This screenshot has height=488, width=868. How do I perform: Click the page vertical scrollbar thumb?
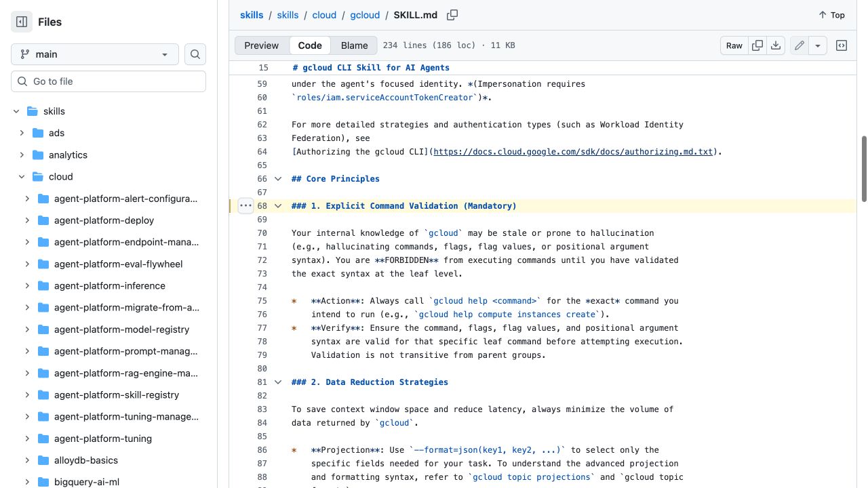click(864, 168)
